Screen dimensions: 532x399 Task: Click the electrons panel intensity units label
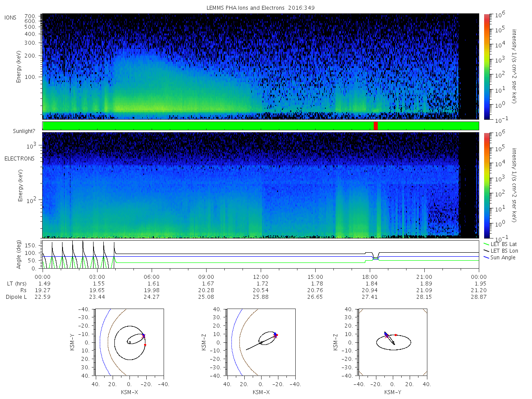tap(515, 185)
